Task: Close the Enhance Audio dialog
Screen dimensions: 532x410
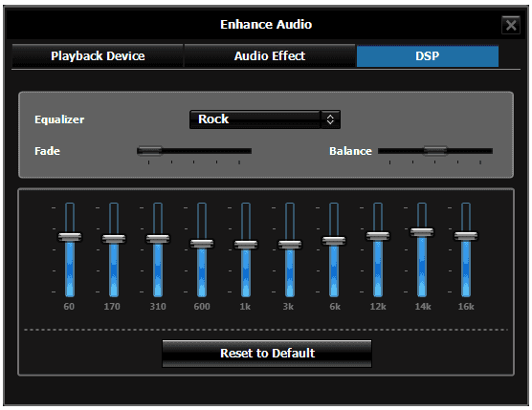Action: [x=511, y=25]
